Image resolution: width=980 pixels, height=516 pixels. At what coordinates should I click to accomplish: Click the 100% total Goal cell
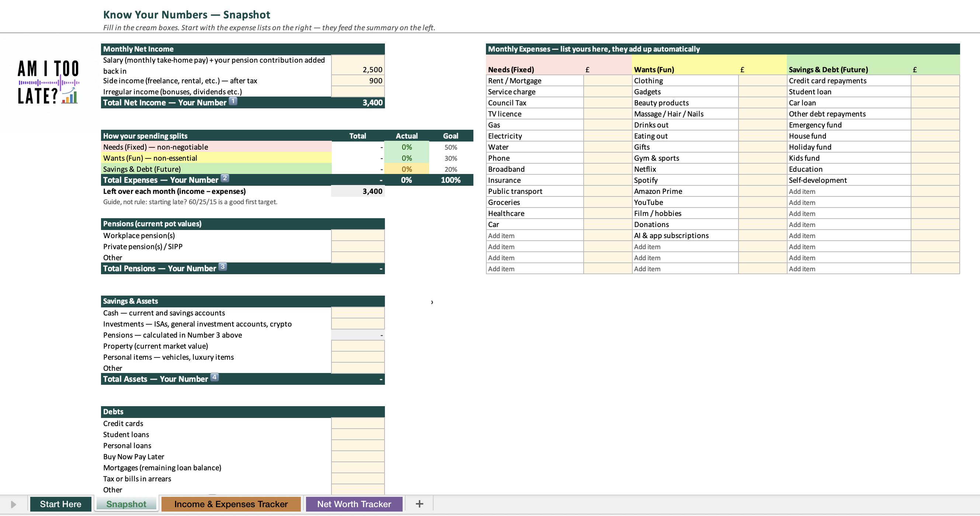(451, 180)
